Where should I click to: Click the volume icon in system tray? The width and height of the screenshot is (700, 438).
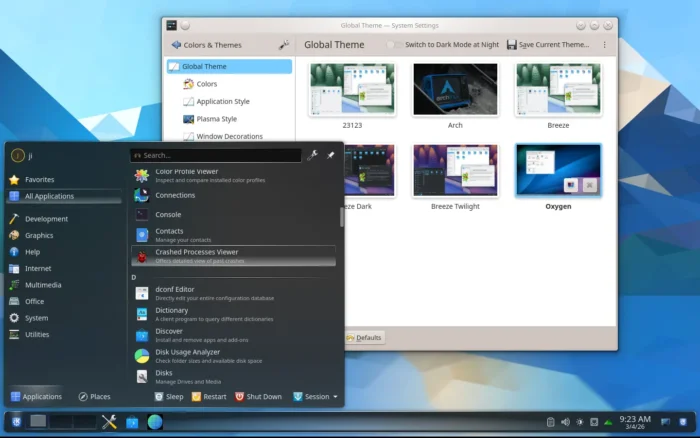565,422
